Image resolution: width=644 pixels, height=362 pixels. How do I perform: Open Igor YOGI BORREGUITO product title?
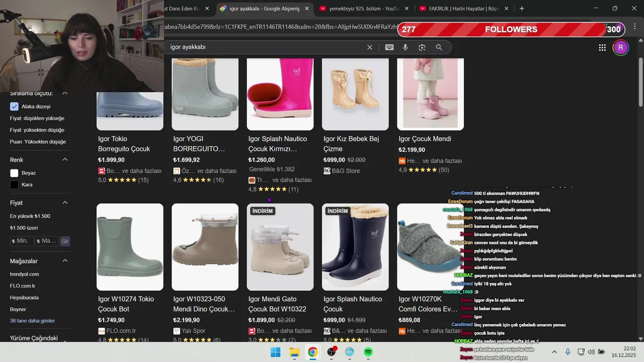199,144
